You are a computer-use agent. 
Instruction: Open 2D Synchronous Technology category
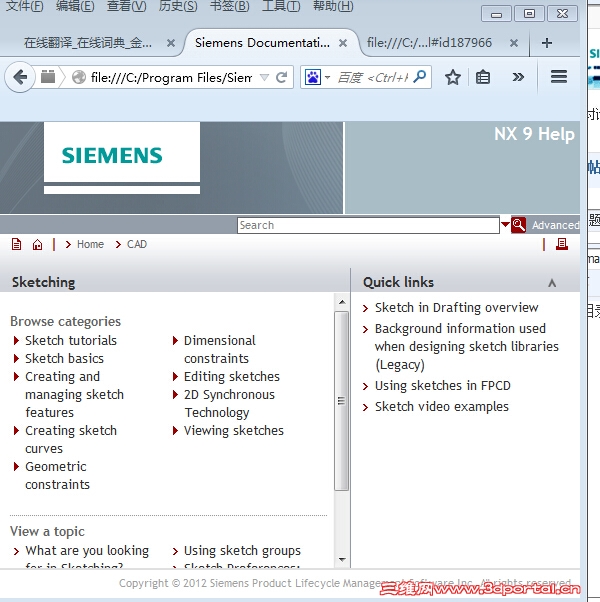pos(229,404)
